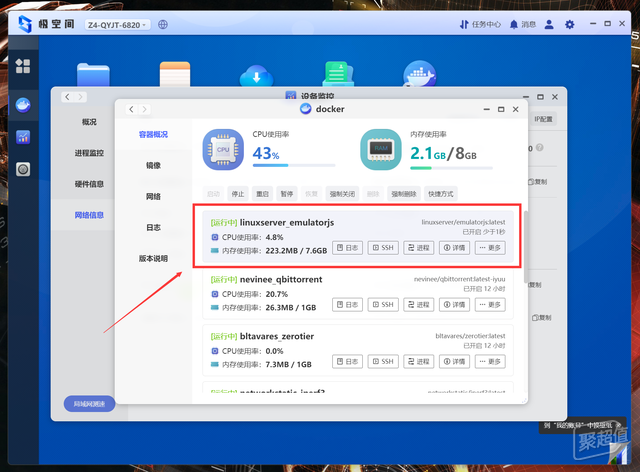
Task: Click the 强制关闭 button
Action: tap(342, 194)
